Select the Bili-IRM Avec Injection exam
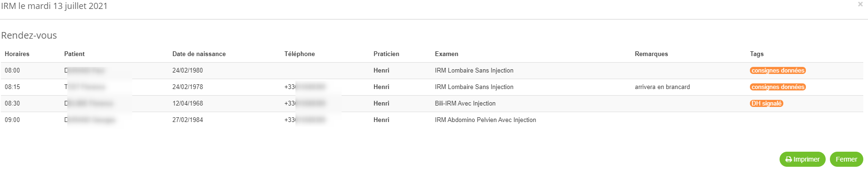This screenshot has width=868, height=171. pyautogui.click(x=465, y=104)
